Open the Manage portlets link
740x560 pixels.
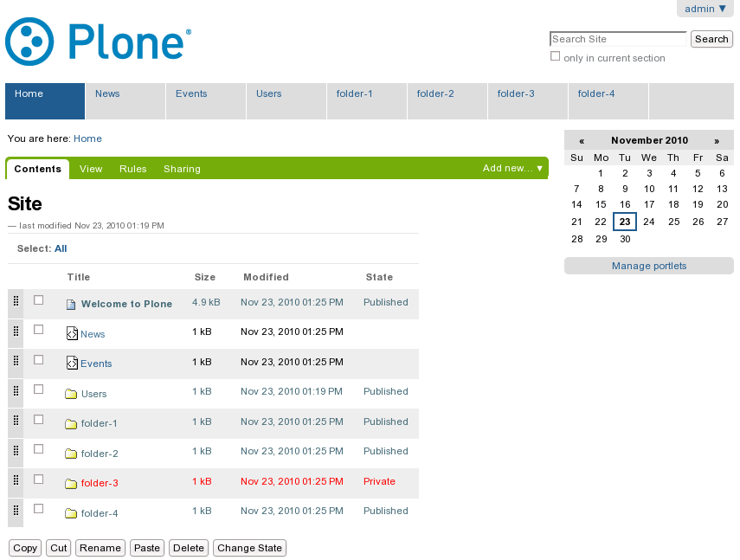coord(648,266)
